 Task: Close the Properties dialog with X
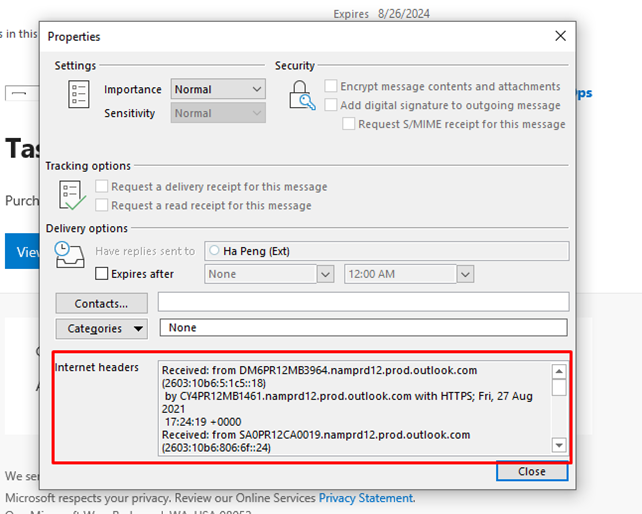pyautogui.click(x=560, y=37)
